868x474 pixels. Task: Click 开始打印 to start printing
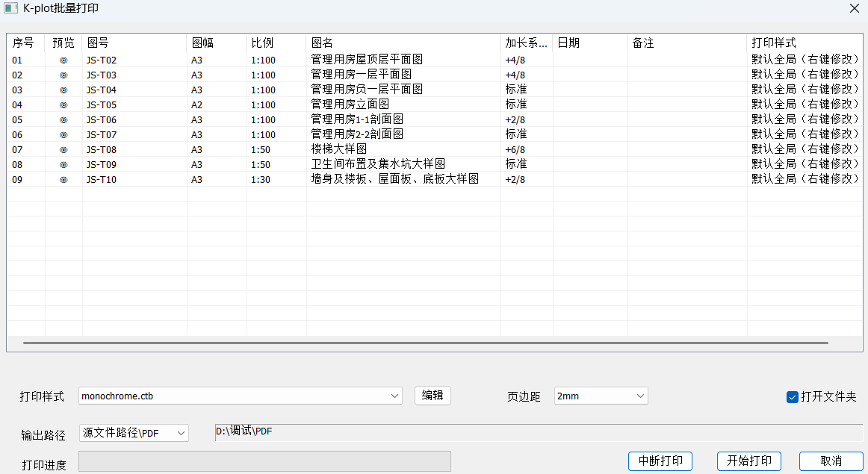[x=749, y=461]
